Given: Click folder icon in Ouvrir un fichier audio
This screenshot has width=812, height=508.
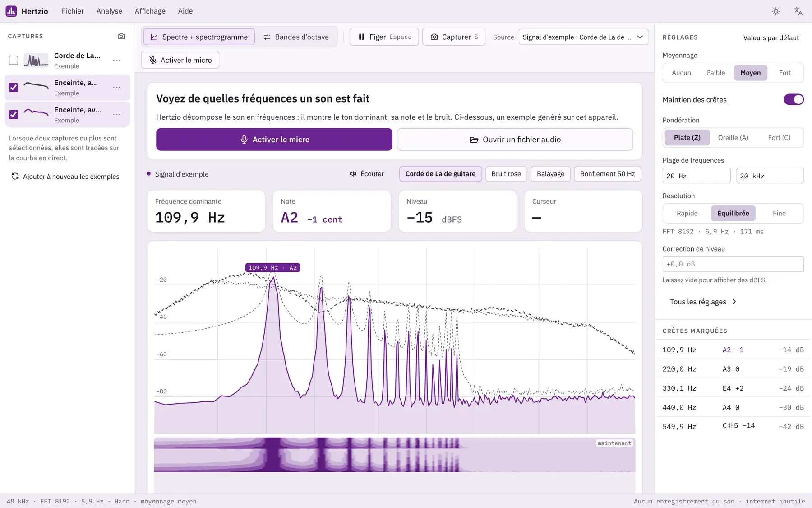Looking at the screenshot, I should (x=474, y=140).
